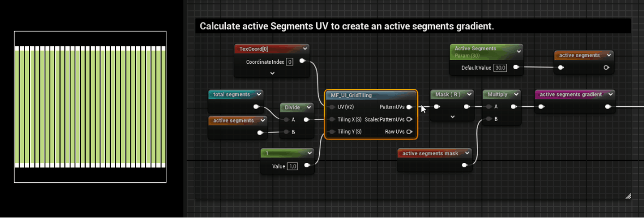The image size is (644, 218).
Task: Expand the chevron below the Mask (R) pins
Action: click(452, 117)
